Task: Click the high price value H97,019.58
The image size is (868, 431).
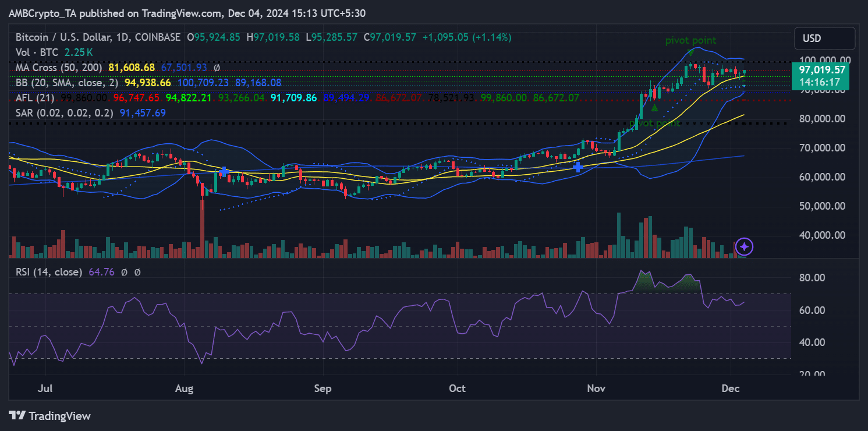Action: tap(273, 37)
